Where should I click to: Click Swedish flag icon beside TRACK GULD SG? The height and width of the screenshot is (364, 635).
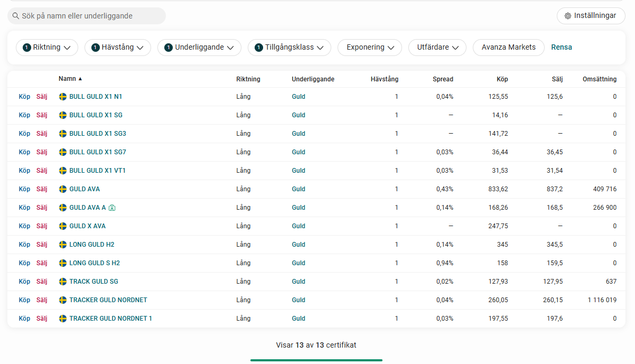[x=63, y=282]
